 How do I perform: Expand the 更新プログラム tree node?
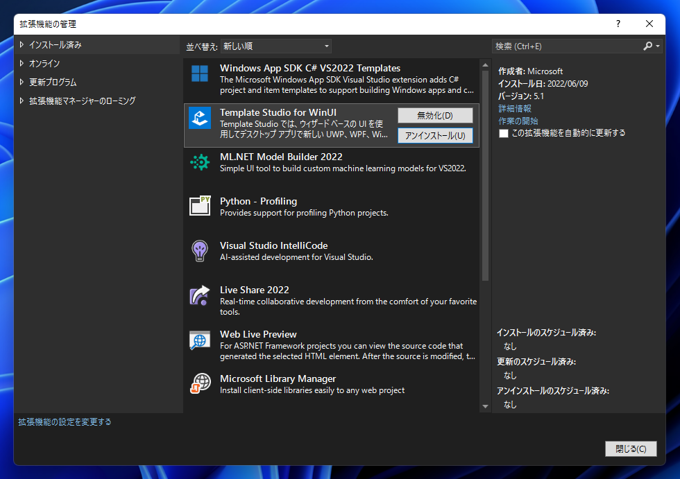(22, 82)
